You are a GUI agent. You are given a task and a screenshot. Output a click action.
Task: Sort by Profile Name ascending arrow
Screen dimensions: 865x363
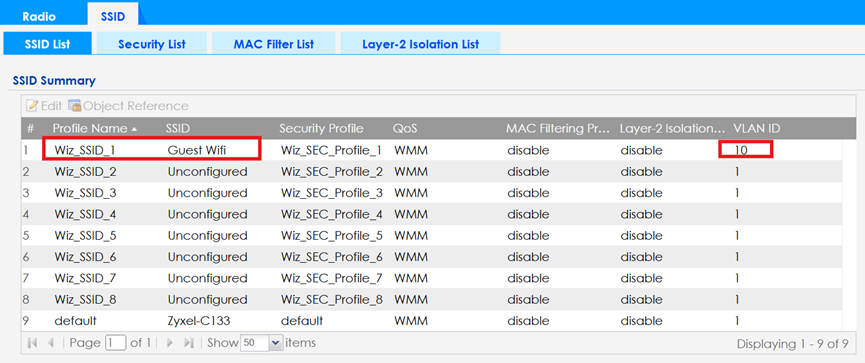pyautogui.click(x=134, y=129)
